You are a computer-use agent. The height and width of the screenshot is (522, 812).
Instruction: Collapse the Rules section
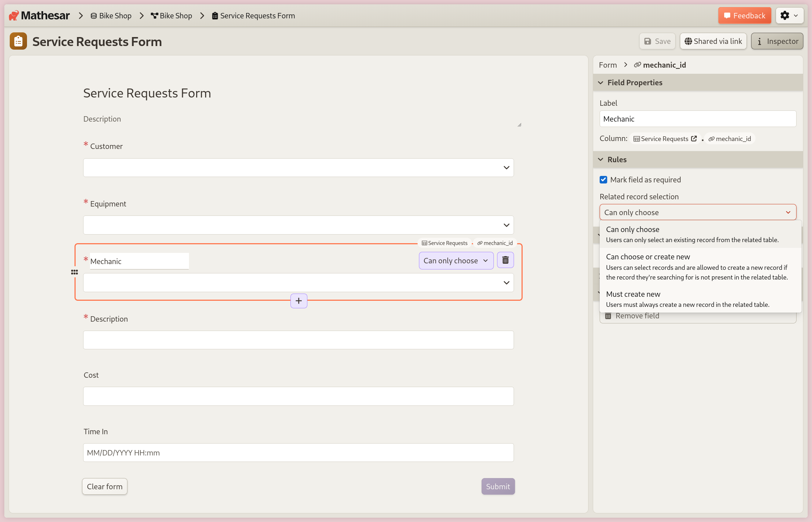click(x=600, y=159)
